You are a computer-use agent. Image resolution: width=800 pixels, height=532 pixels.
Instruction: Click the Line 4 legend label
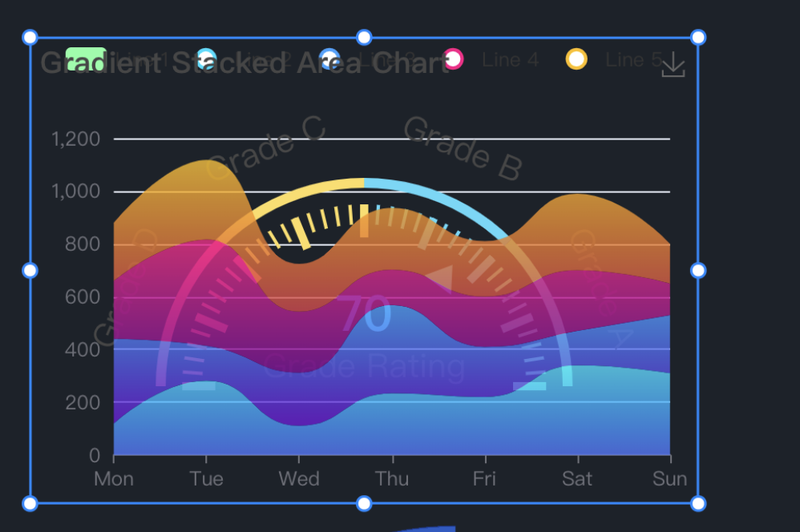click(x=511, y=59)
